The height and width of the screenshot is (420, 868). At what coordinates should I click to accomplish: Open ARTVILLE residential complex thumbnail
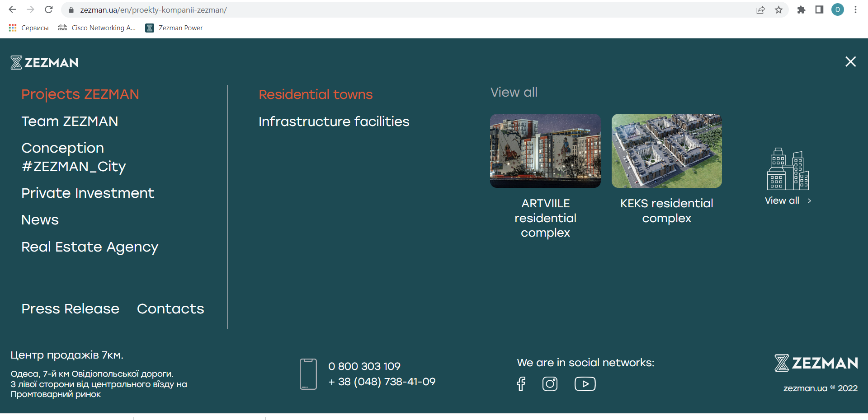[545, 151]
